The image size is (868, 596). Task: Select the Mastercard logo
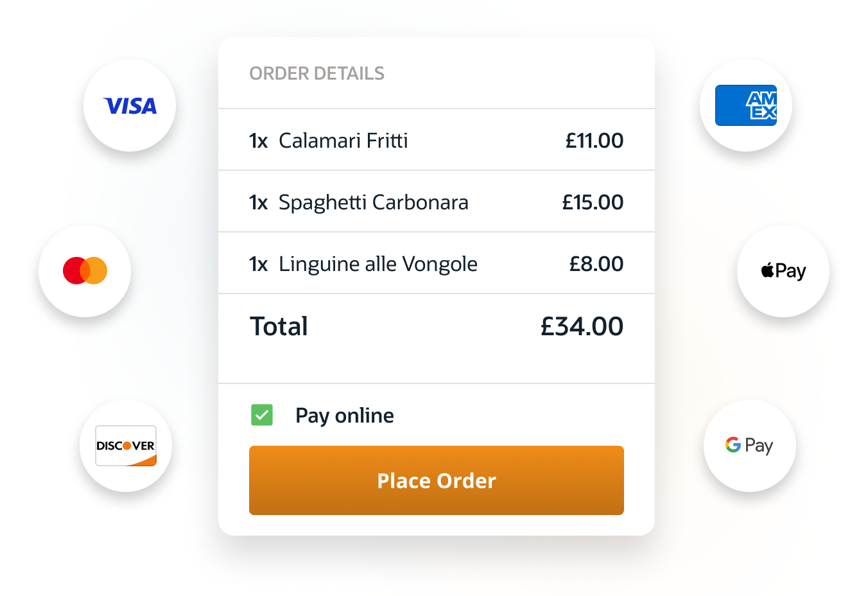[85, 271]
